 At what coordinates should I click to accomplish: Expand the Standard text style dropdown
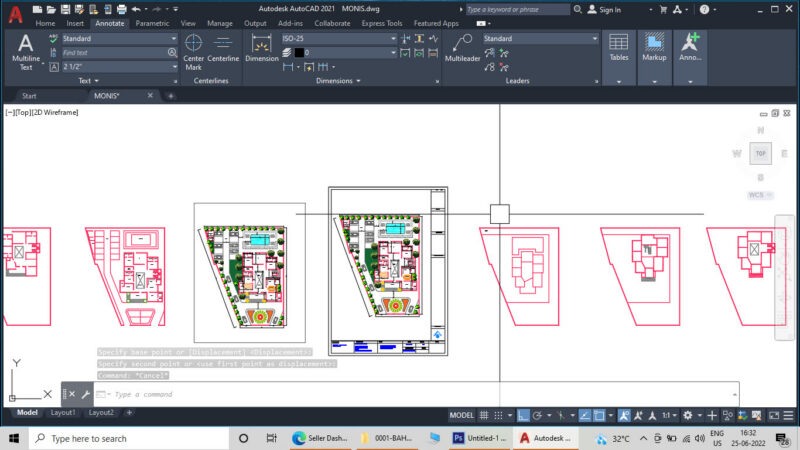coord(119,38)
